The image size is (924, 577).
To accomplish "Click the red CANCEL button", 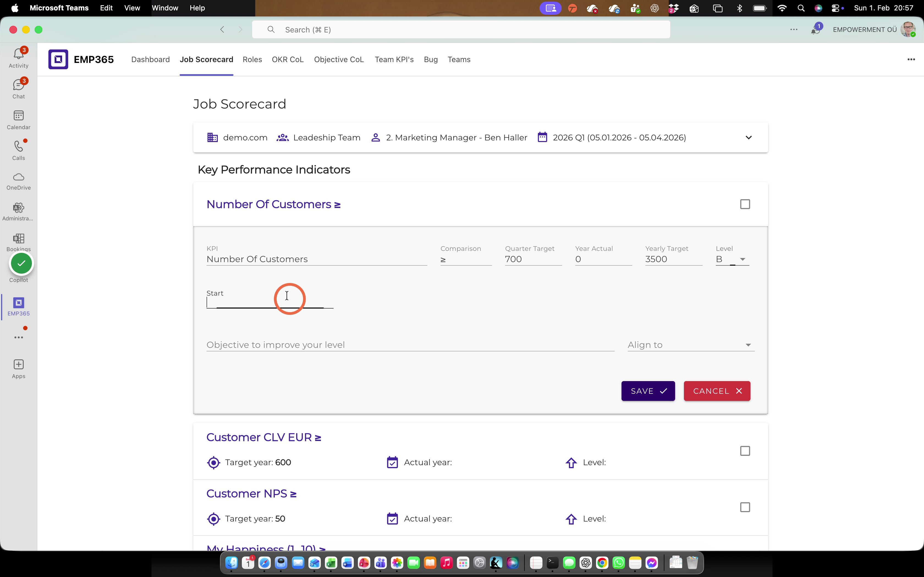I will pos(717,391).
